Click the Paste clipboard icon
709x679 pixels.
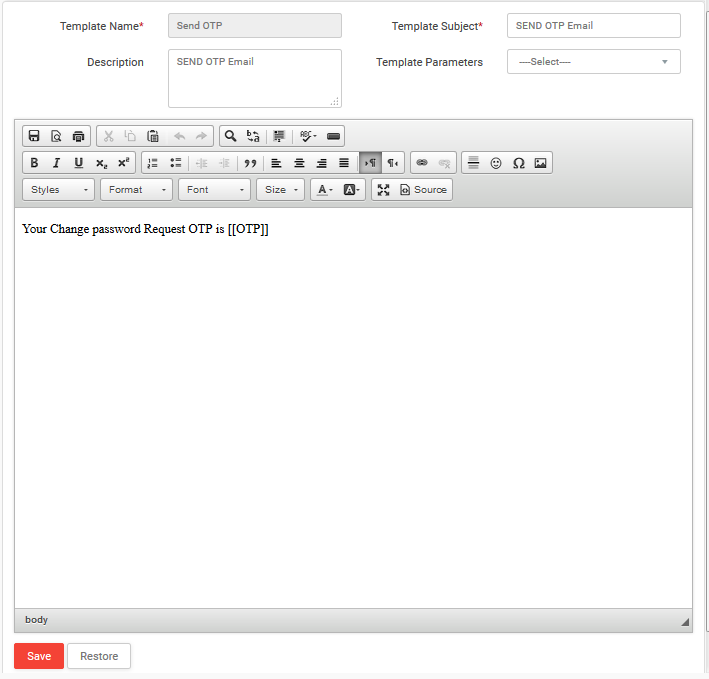[153, 136]
